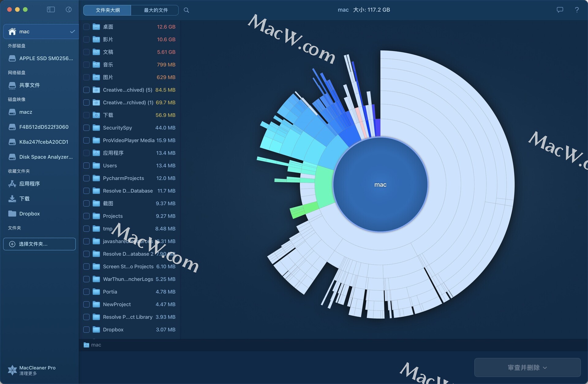Select APPLE SSD SM0256 disk icon

(x=12, y=58)
